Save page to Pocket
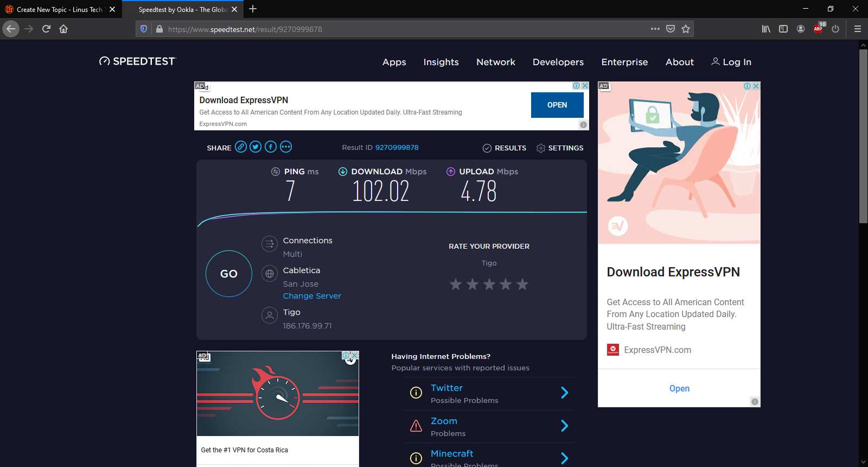 671,29
